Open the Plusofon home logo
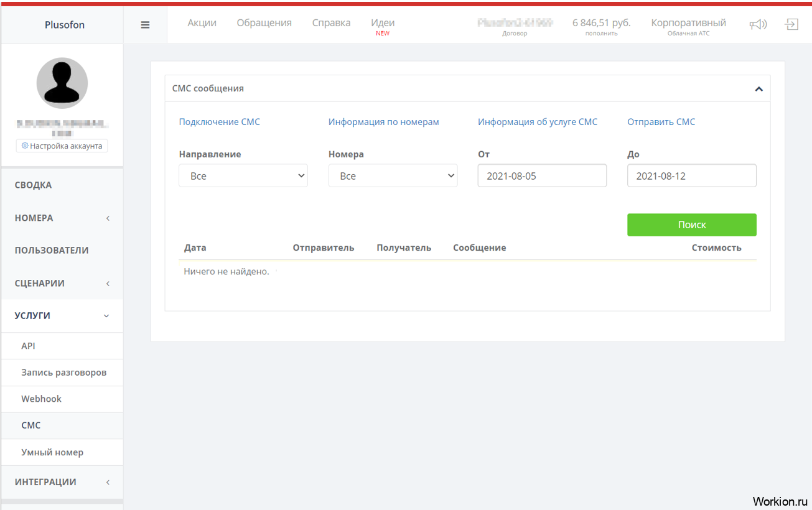Screen dimensions: 812x510 pos(65,25)
